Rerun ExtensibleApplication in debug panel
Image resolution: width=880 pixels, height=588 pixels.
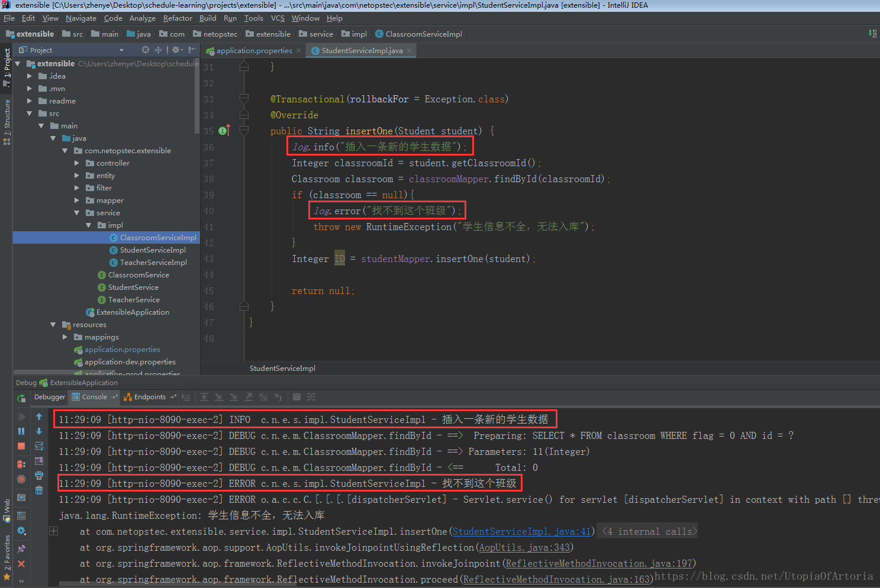point(21,398)
